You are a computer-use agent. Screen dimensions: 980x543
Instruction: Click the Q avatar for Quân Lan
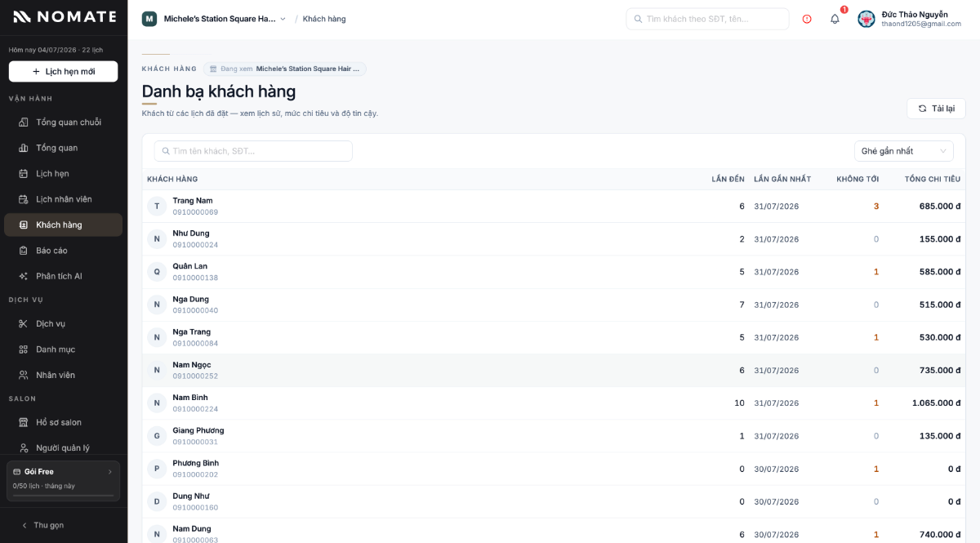(157, 272)
